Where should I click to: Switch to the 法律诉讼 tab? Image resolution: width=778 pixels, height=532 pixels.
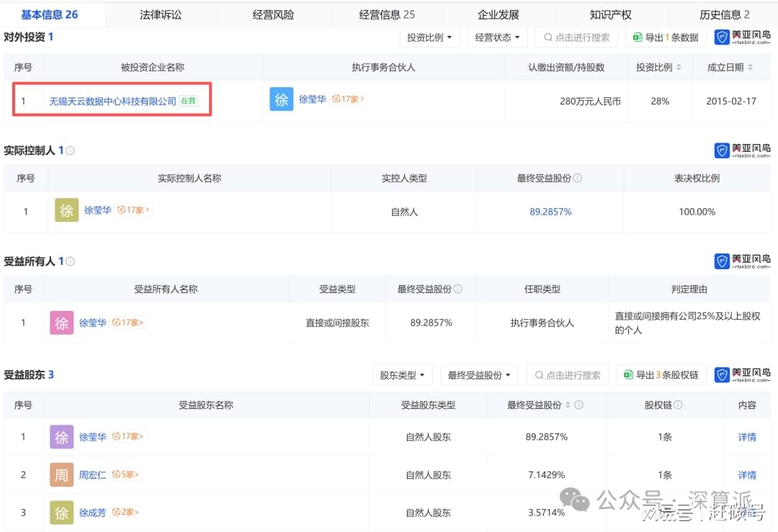160,15
